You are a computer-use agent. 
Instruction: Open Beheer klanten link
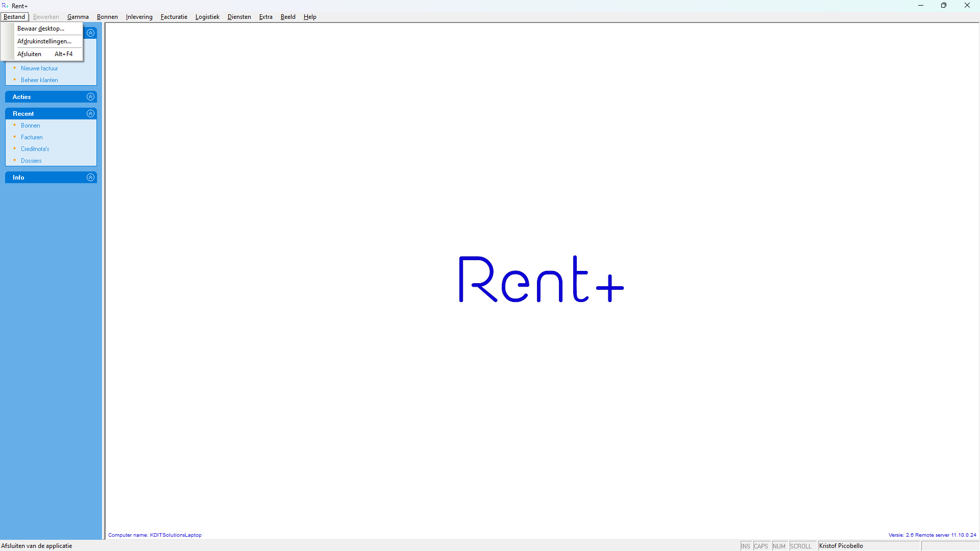pos(39,80)
